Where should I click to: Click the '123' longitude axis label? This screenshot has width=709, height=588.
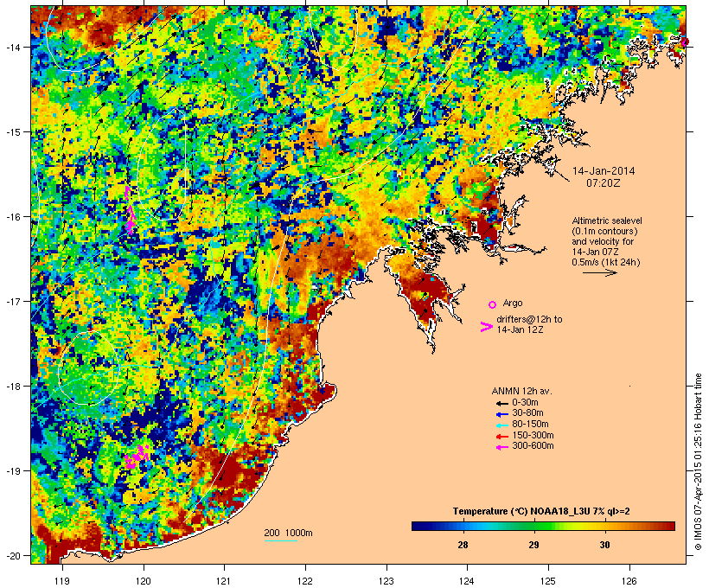[x=386, y=581]
